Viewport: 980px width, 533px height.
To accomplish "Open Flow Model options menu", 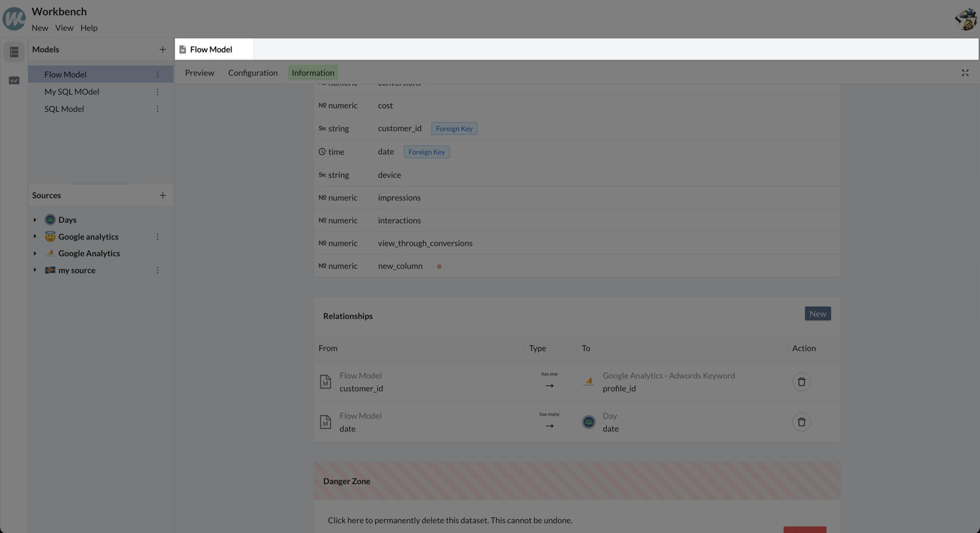I will pos(157,75).
